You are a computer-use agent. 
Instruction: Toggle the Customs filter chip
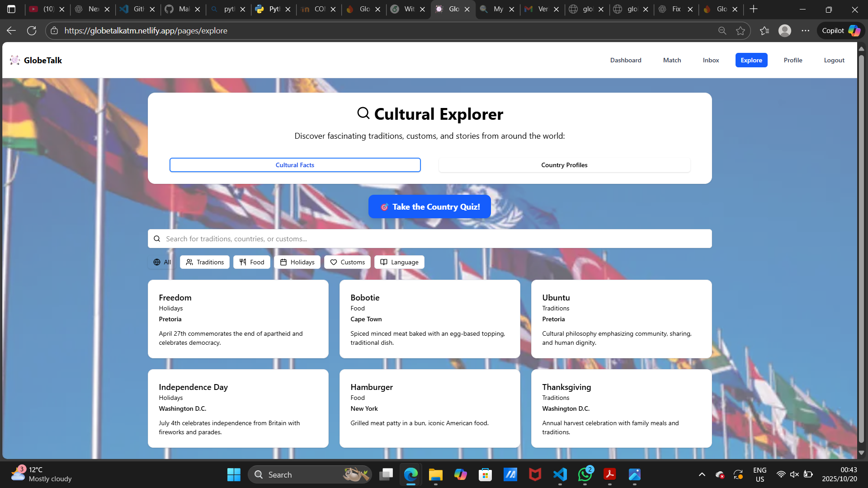tap(347, 262)
